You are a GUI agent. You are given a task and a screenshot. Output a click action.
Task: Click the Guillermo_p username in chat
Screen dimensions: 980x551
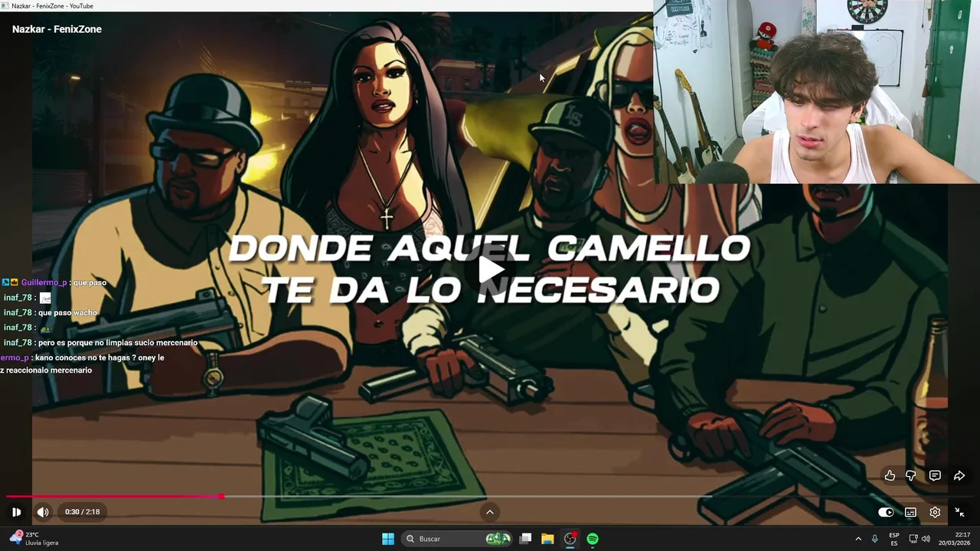pos(44,282)
